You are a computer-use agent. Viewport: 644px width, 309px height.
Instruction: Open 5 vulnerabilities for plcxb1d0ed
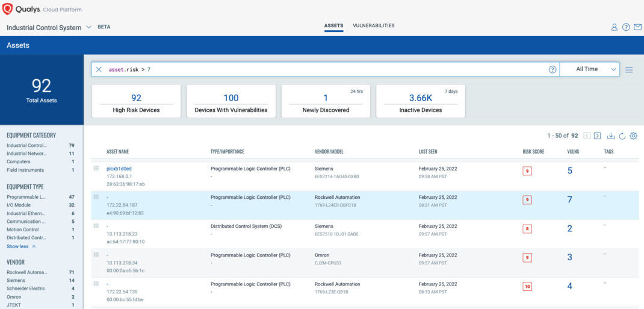tap(569, 170)
